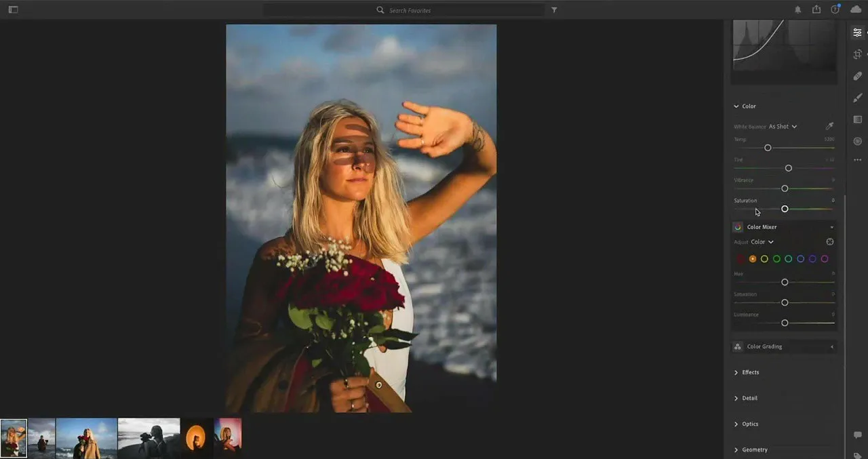868x459 pixels.
Task: Open the White Balance As Shot dropdown
Action: [x=783, y=127]
